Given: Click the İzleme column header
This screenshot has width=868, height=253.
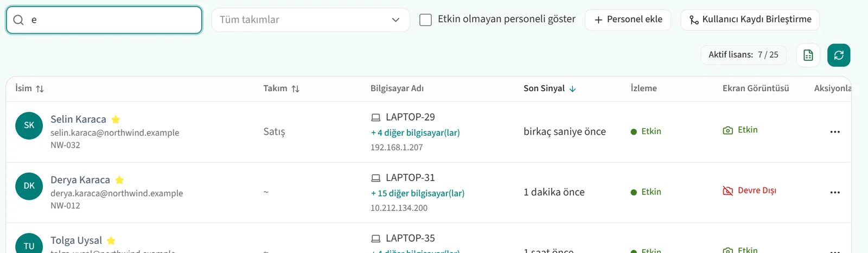Looking at the screenshot, I should (643, 88).
